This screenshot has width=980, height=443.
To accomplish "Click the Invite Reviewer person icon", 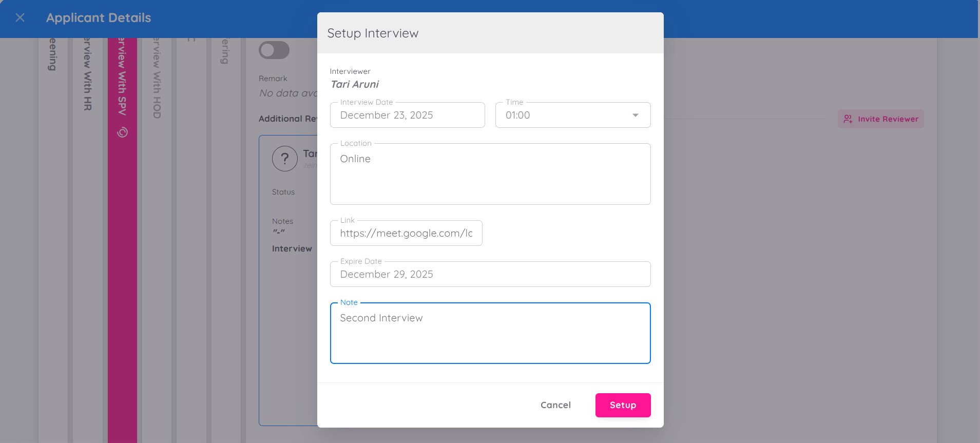I will tap(848, 119).
